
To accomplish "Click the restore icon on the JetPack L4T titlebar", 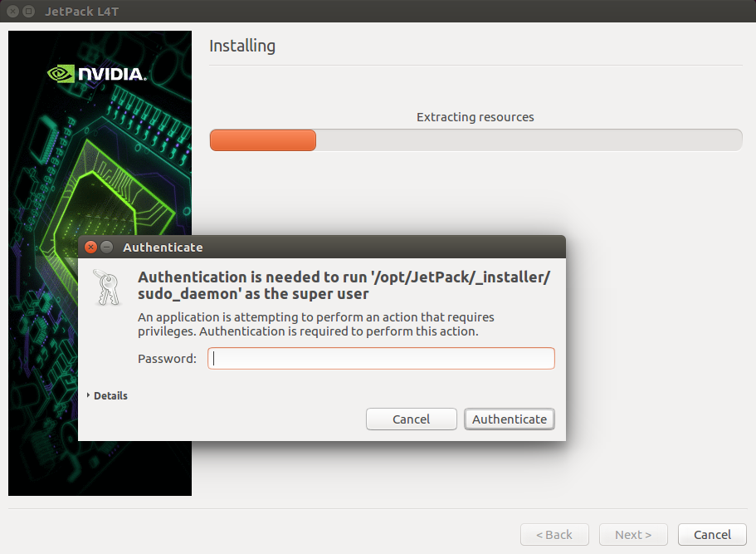I will click(28, 11).
